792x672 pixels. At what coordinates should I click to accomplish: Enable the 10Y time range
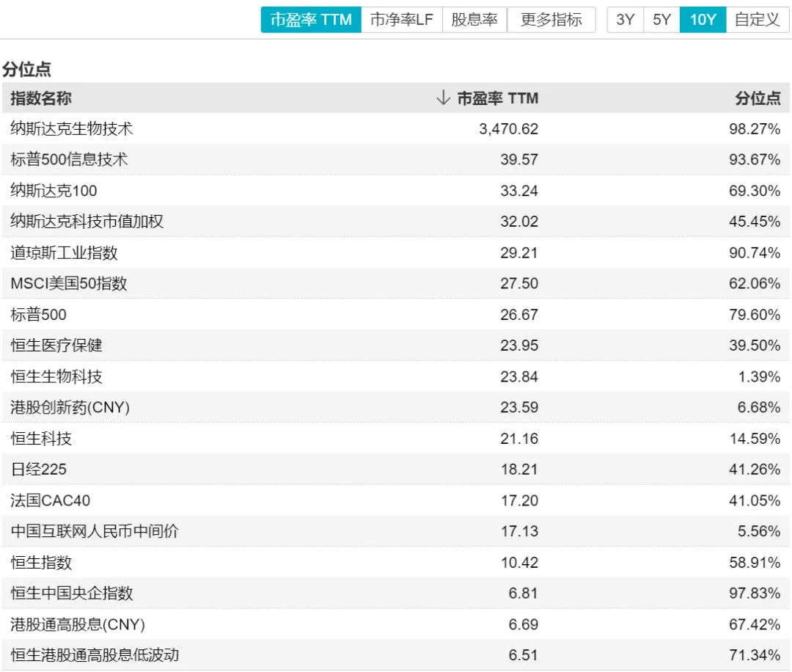(702, 20)
